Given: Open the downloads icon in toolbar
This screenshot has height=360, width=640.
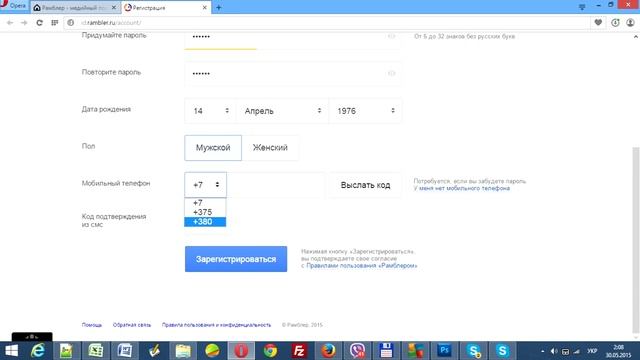Looking at the screenshot, I should (615, 23).
